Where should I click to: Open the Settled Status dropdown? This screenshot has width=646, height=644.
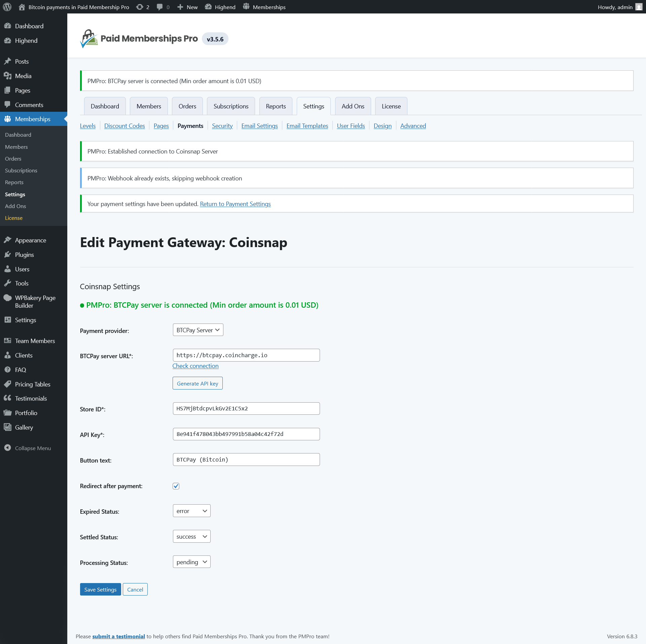click(191, 536)
